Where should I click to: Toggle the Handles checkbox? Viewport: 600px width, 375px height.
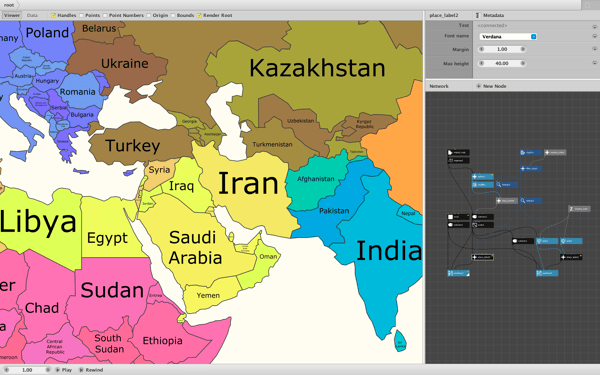click(54, 15)
